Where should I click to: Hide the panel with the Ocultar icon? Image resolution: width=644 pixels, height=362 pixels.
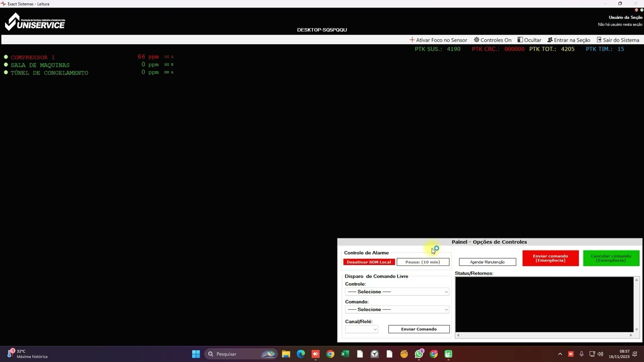[520, 40]
